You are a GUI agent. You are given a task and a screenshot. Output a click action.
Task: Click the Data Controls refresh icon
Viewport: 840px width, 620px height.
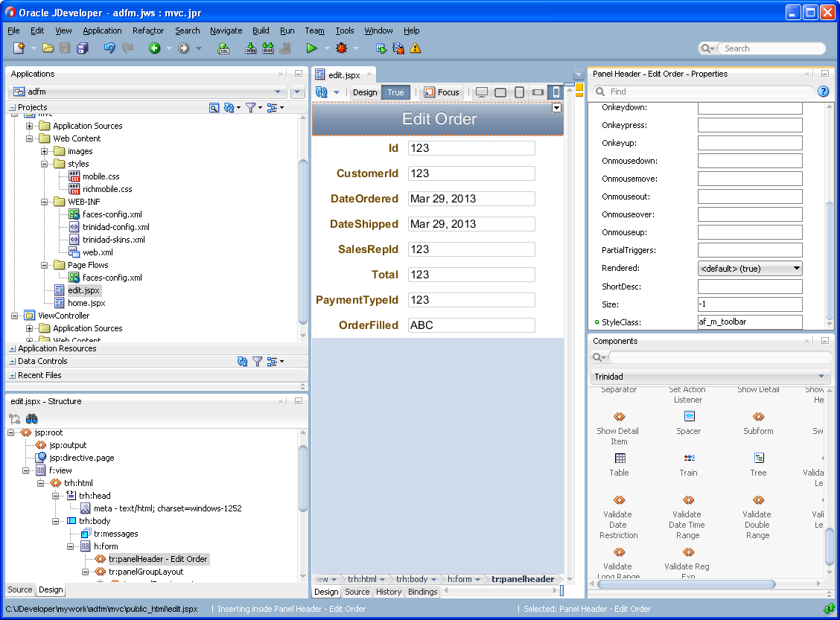tap(242, 362)
